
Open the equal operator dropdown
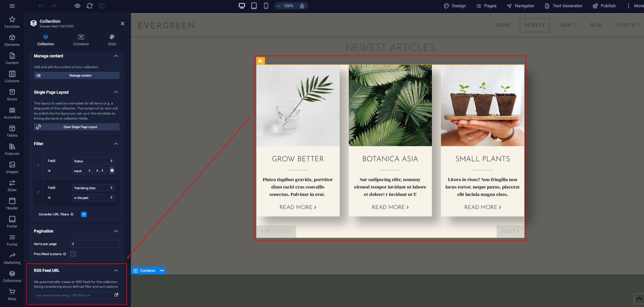82,170
